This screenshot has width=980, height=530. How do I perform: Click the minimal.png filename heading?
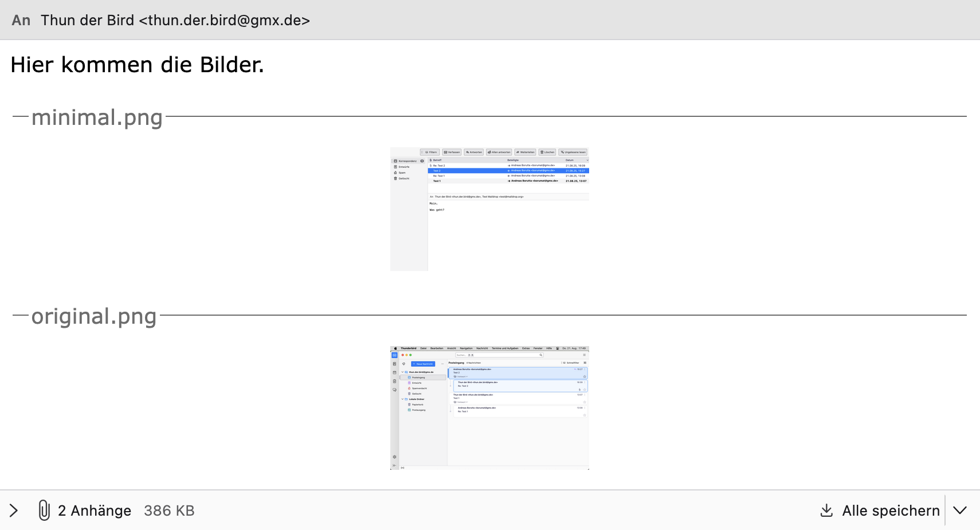click(97, 117)
